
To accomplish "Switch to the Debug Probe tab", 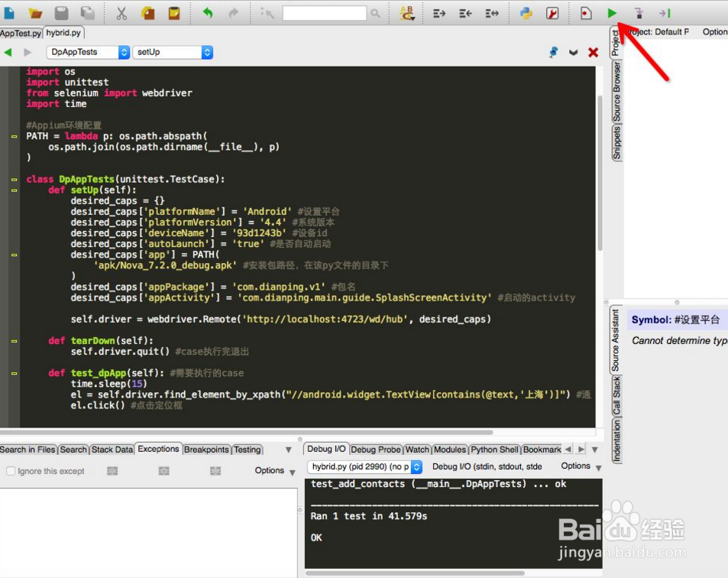I will pyautogui.click(x=376, y=450).
